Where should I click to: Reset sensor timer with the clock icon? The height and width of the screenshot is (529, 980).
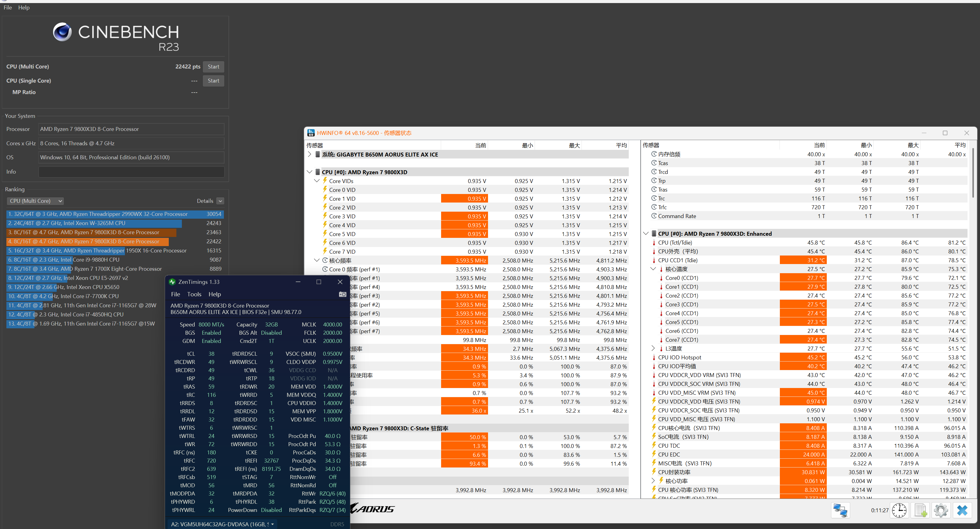pos(899,510)
